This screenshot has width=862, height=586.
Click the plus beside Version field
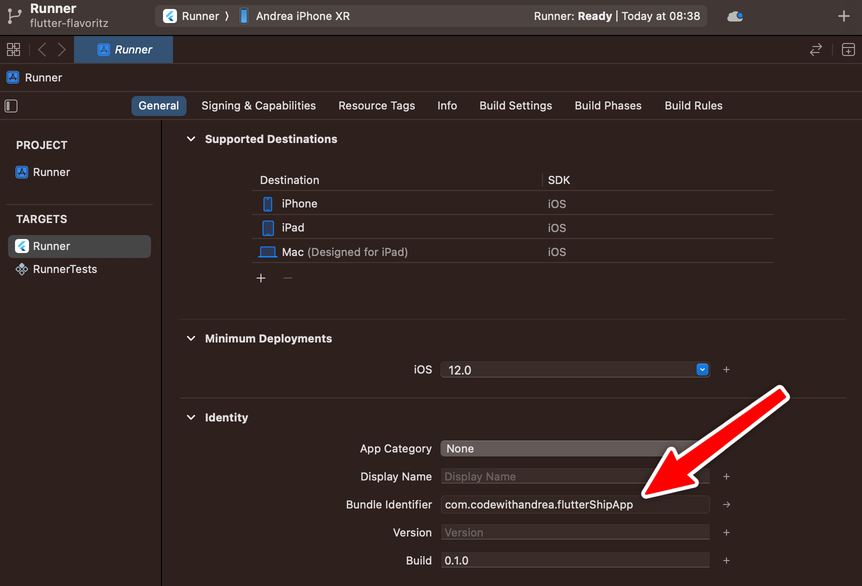coord(726,533)
